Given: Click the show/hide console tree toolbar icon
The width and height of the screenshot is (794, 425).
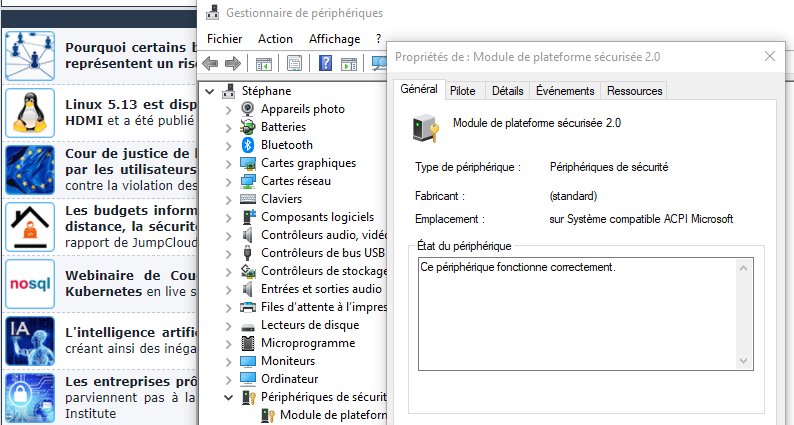Looking at the screenshot, I should coord(264,64).
